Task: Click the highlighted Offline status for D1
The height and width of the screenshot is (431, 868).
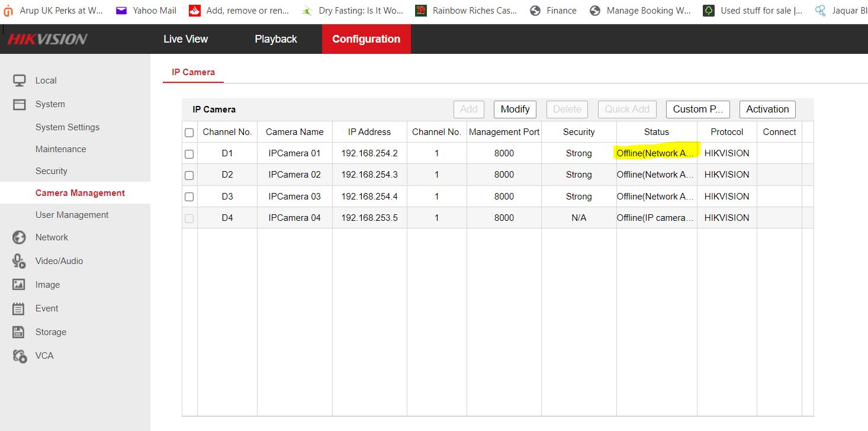Action: 655,153
